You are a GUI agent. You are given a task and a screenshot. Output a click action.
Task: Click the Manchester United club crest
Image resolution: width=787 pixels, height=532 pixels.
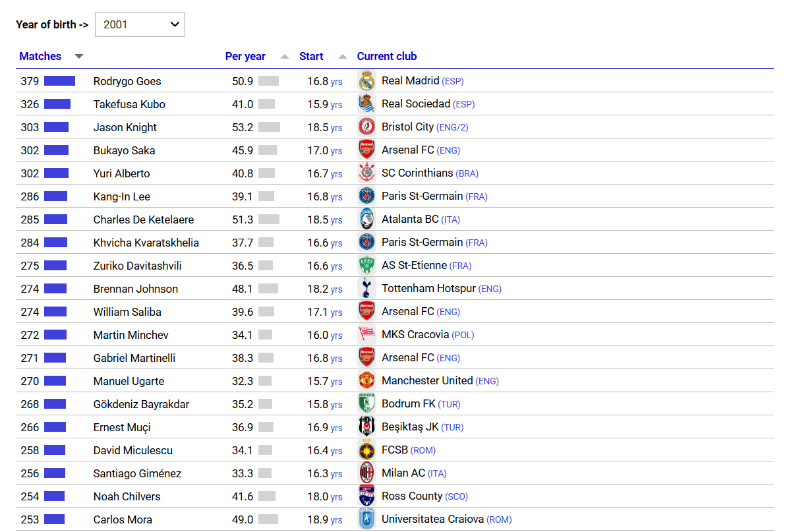(x=367, y=381)
